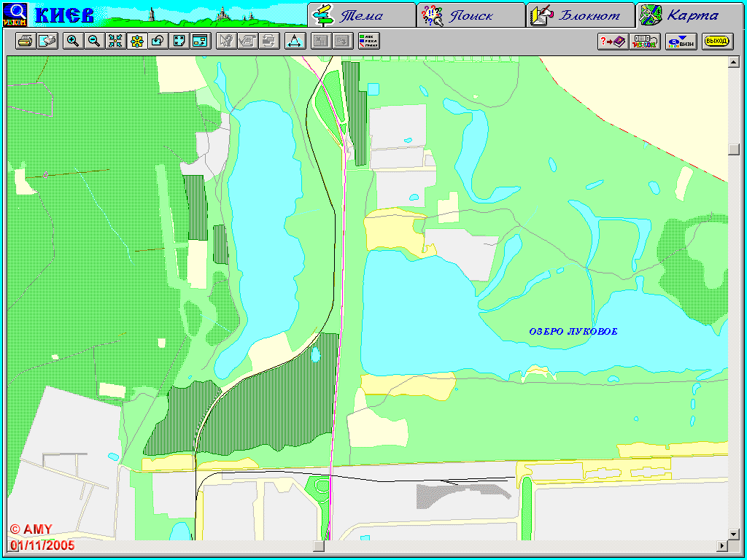Click the printer icon to print map
This screenshot has width=747, height=560.
26,41
